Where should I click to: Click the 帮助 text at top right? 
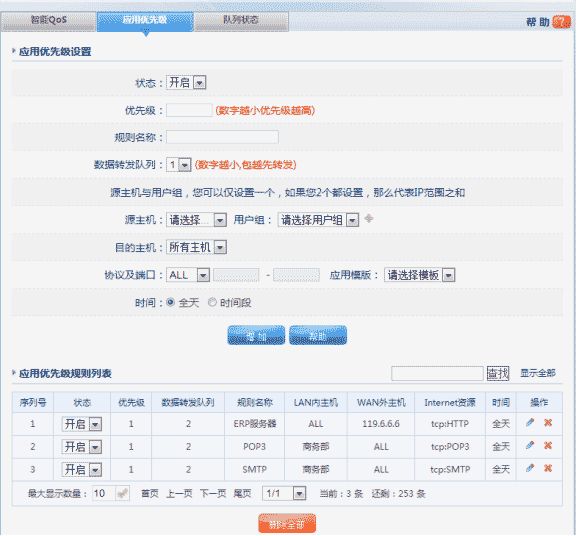[538, 22]
